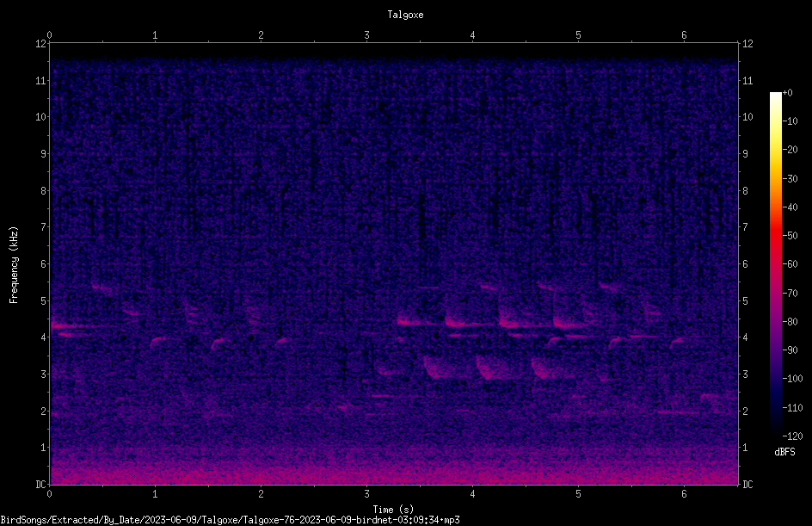This screenshot has width=812, height=526.
Task: Click the "12" tick on the right frequency axis
Action: (747, 44)
